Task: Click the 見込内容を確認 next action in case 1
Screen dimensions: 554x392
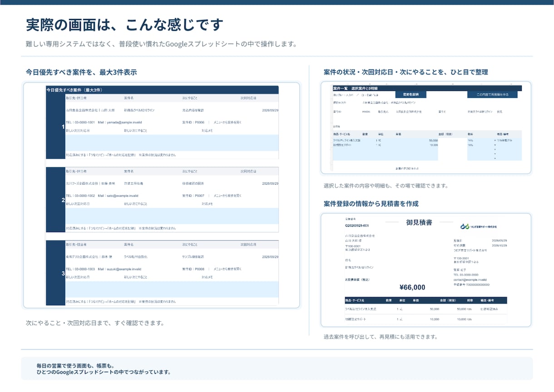Action: click(x=193, y=110)
